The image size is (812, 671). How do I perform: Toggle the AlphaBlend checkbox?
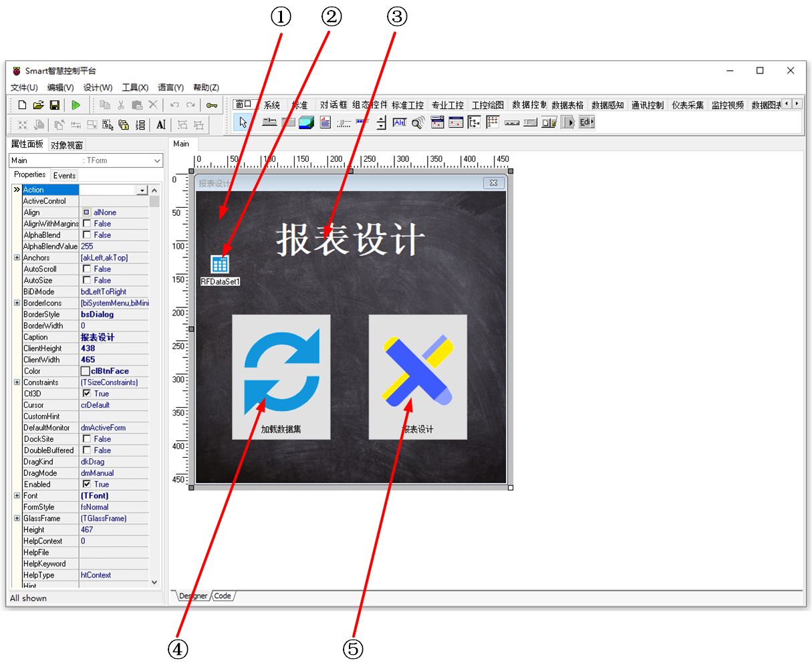tap(86, 235)
